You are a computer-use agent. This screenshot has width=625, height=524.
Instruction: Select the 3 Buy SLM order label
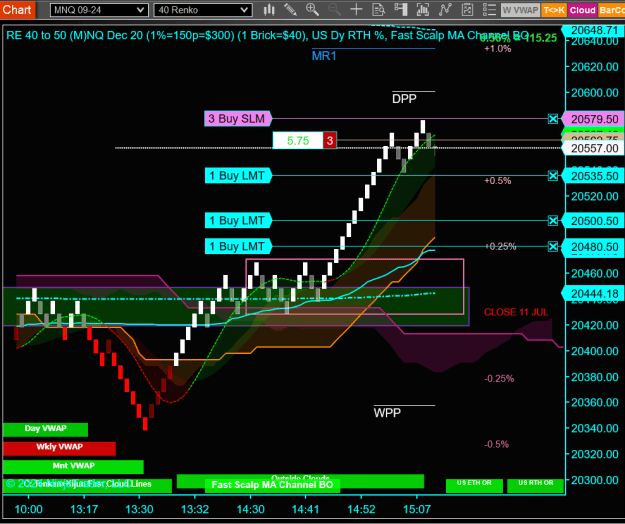click(x=238, y=119)
